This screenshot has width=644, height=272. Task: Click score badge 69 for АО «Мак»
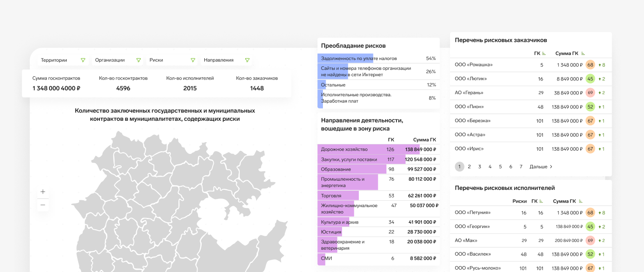tap(590, 240)
